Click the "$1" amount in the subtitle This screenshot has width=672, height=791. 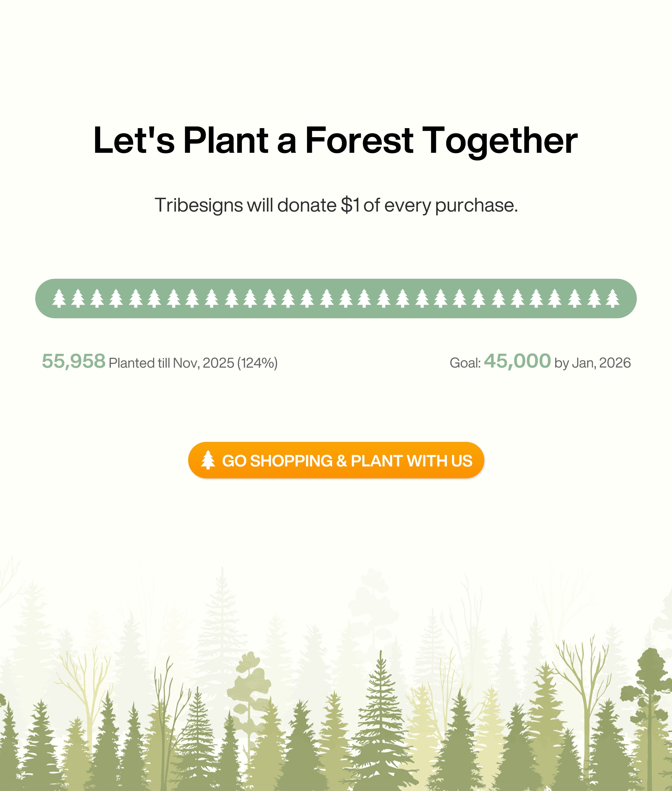(x=350, y=205)
